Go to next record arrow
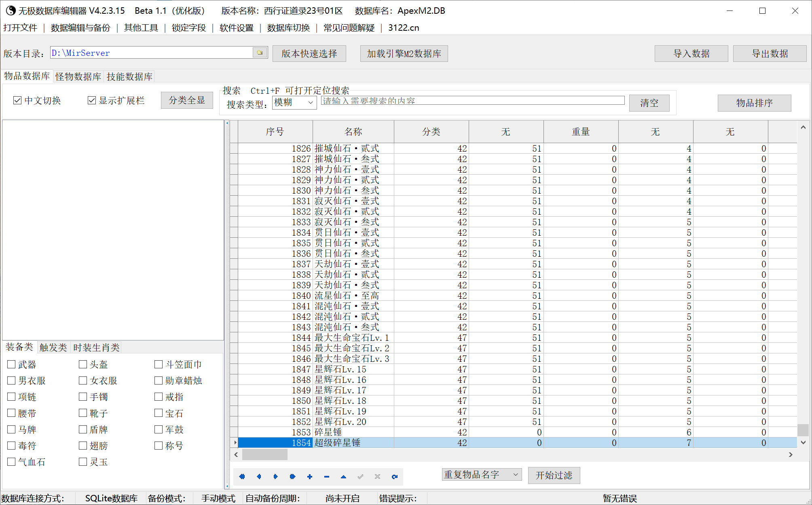812x505 pixels. click(276, 477)
